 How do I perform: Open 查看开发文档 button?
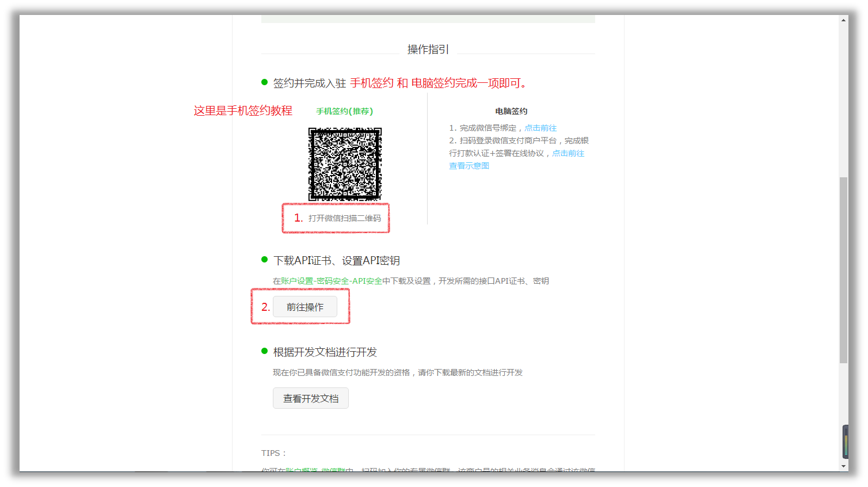[311, 398]
